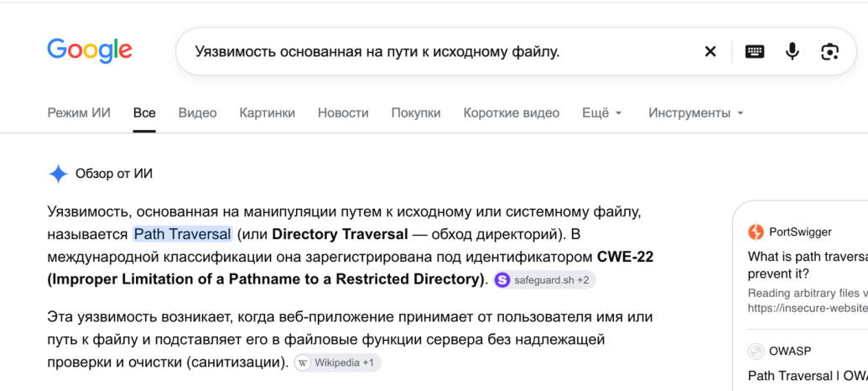868x391 pixels.
Task: Click the 'https://insecure-website' URL text
Action: pos(808,308)
